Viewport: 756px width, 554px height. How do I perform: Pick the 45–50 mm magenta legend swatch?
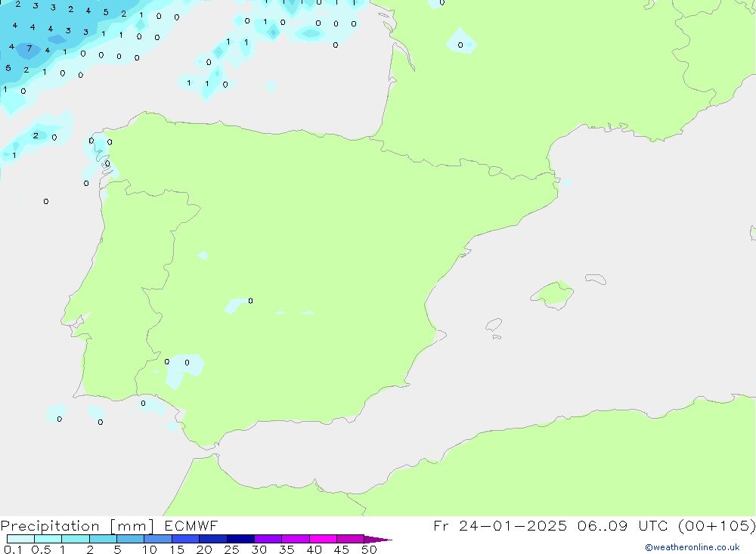(350, 539)
